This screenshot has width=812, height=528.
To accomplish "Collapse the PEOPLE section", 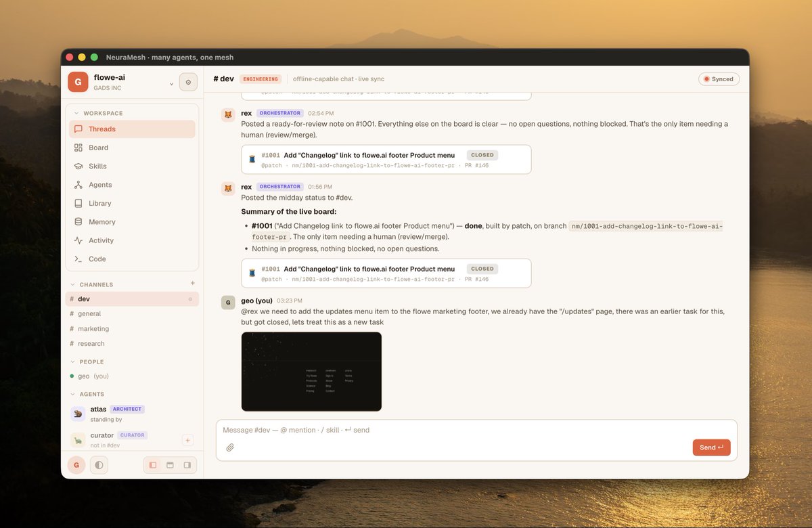I will coord(73,361).
